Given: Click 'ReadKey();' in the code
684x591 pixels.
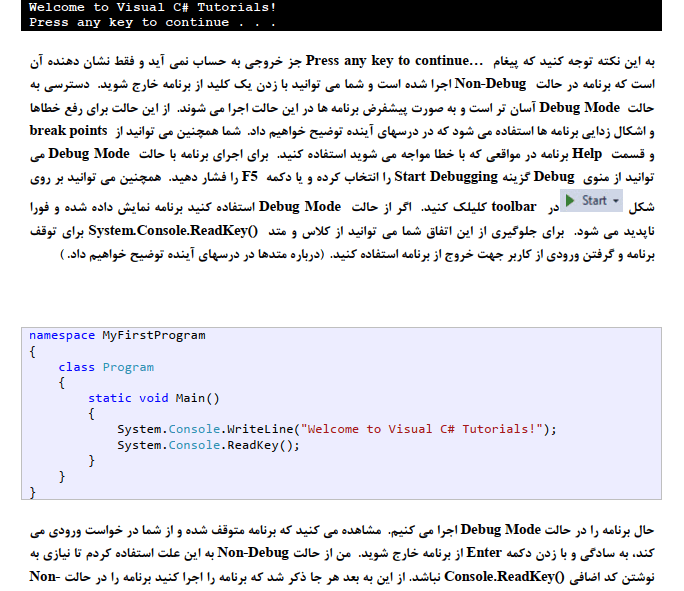Looking at the screenshot, I should coord(263,445).
